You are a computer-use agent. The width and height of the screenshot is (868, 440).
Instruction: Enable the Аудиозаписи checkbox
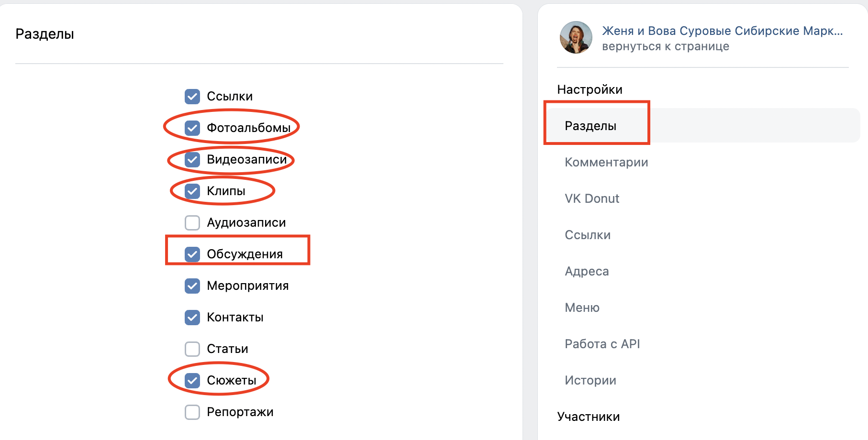192,222
